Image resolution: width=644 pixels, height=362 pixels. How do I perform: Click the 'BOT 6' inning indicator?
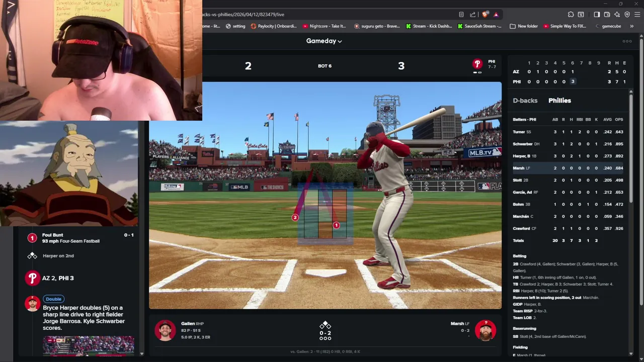pyautogui.click(x=325, y=66)
